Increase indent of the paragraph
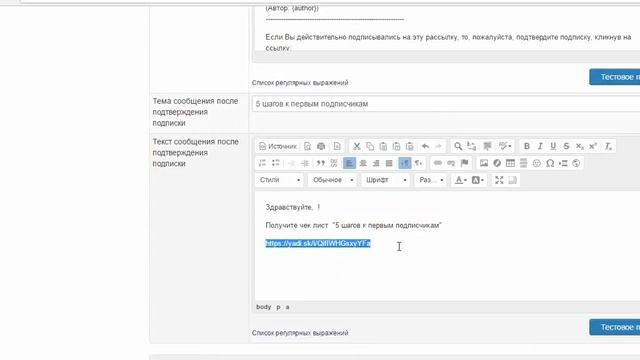This screenshot has width=640, height=360. tap(305, 163)
